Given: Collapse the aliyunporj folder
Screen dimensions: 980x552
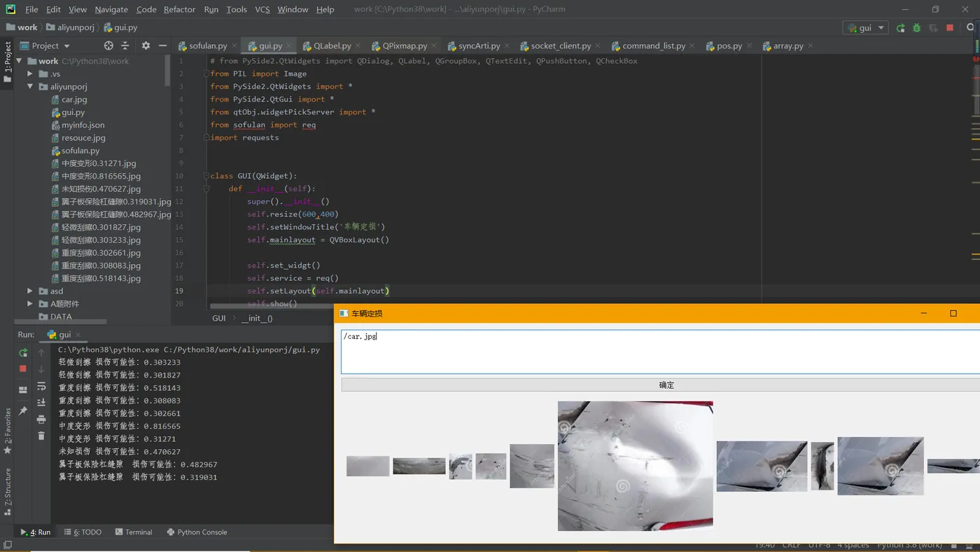Looking at the screenshot, I should tap(30, 87).
